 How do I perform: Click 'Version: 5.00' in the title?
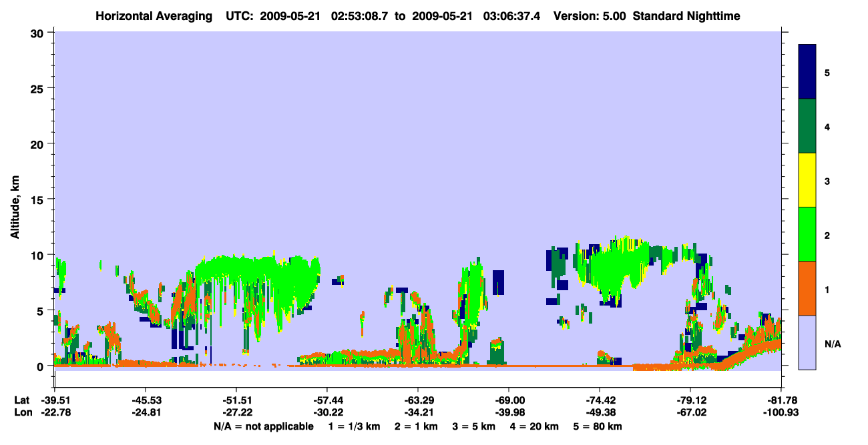click(x=589, y=15)
